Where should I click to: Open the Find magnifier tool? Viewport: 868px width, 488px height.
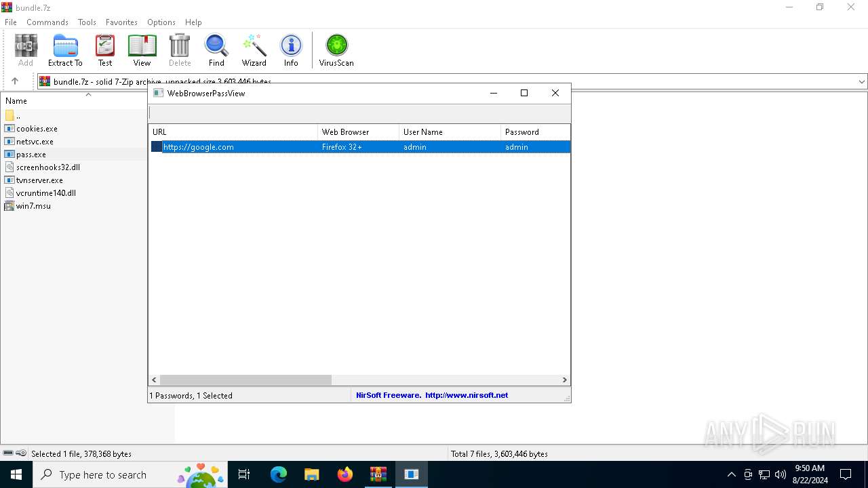click(x=216, y=51)
